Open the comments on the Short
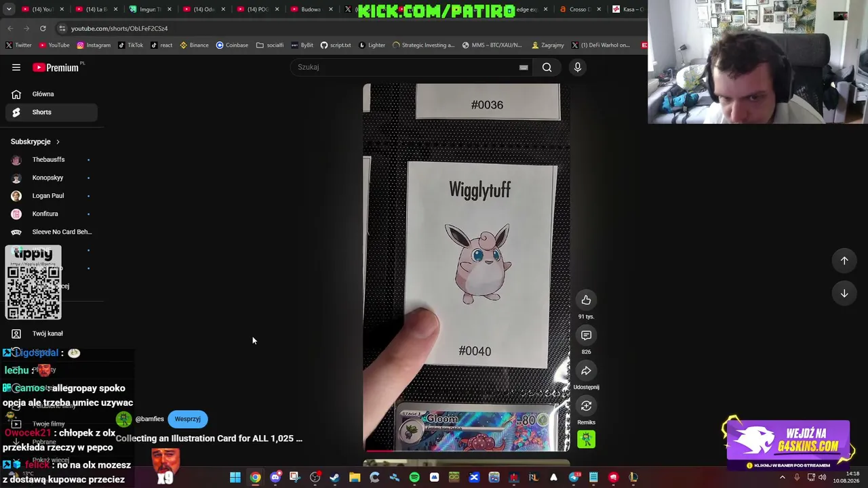Screen dimensions: 868x488 point(586,335)
